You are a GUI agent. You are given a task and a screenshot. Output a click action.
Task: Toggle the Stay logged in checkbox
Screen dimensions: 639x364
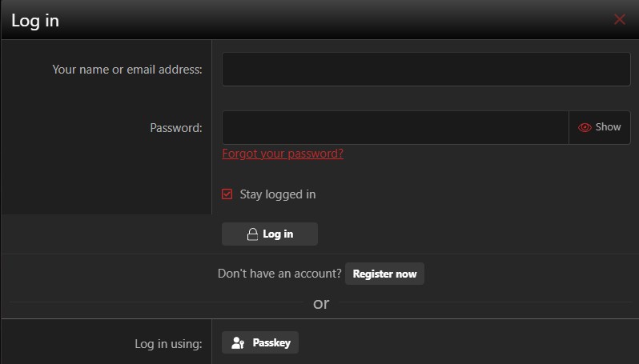point(227,194)
